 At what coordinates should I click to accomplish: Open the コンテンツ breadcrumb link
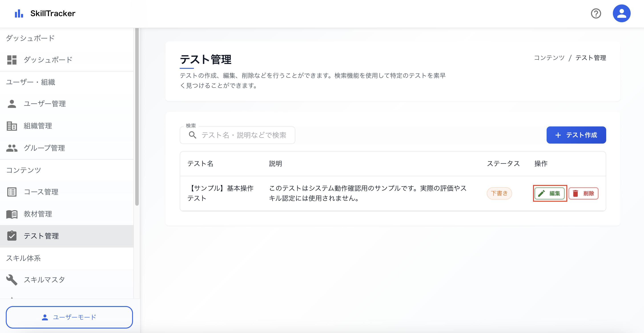(549, 58)
